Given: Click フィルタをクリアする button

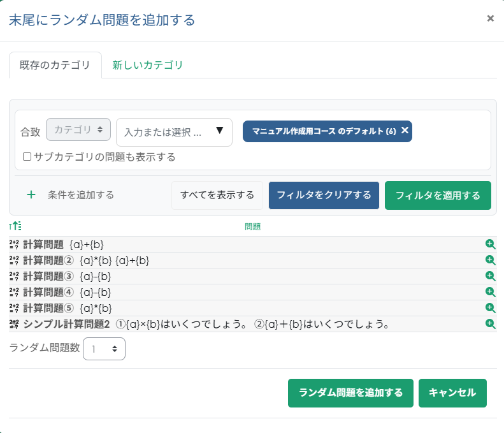Looking at the screenshot, I should (324, 195).
